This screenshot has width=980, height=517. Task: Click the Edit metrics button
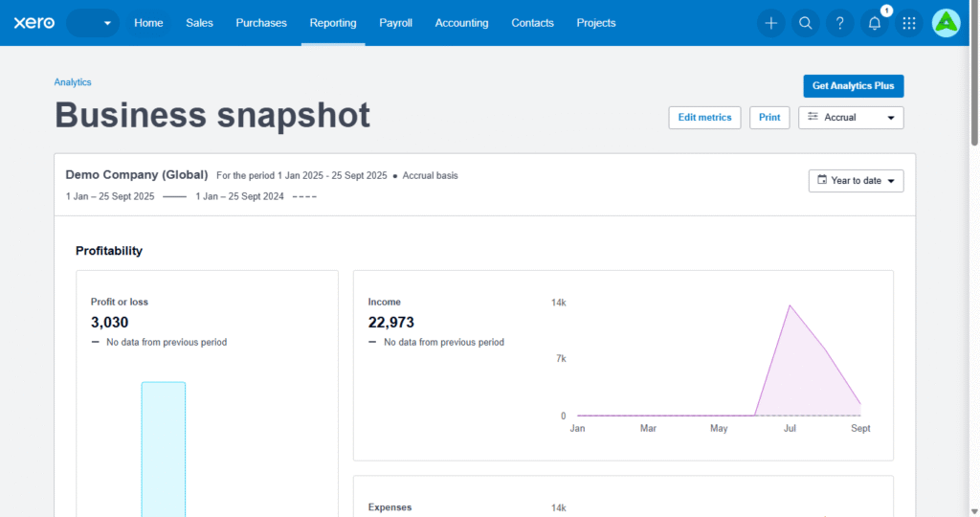click(704, 118)
